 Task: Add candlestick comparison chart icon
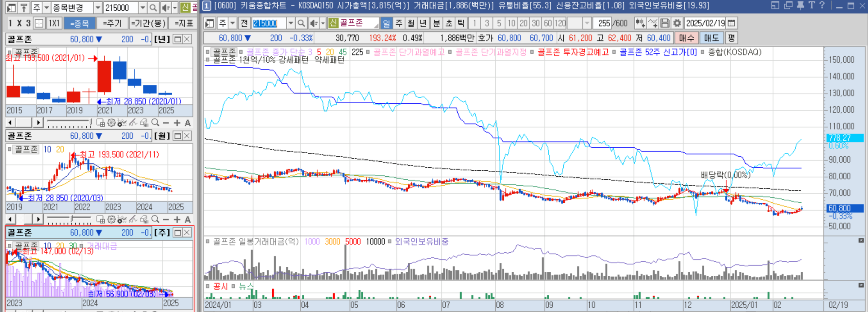pos(640,23)
